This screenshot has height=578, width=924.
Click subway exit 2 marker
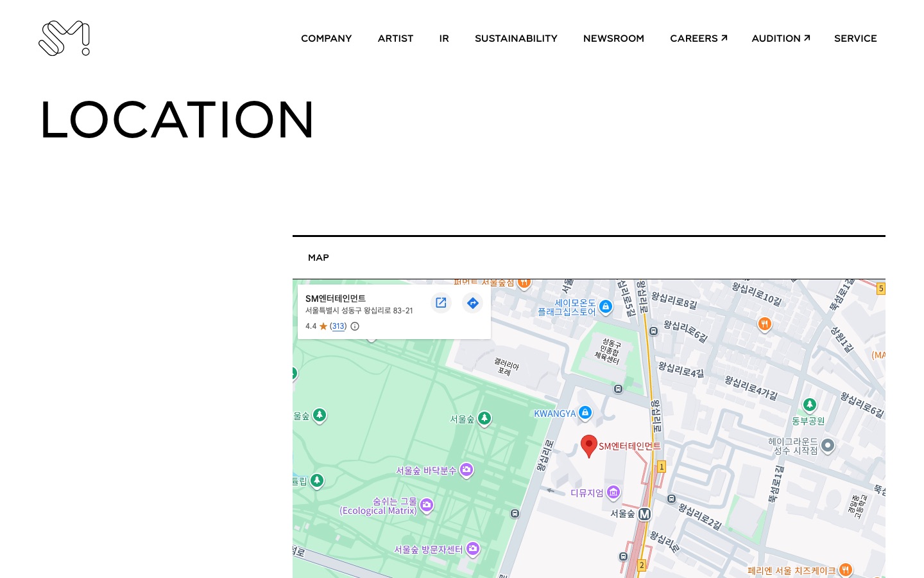tap(641, 566)
